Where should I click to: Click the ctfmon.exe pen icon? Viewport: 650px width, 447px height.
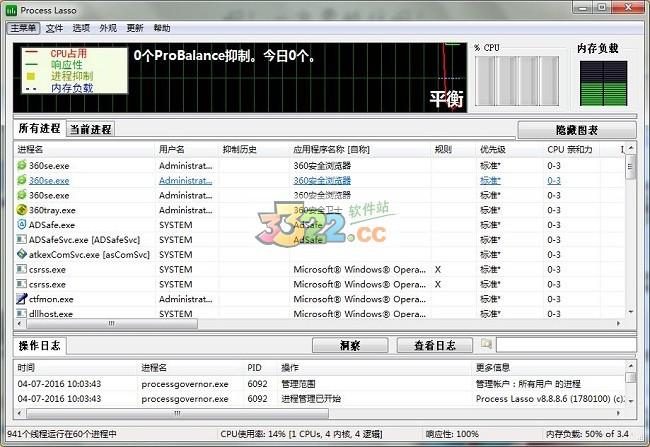(22, 299)
